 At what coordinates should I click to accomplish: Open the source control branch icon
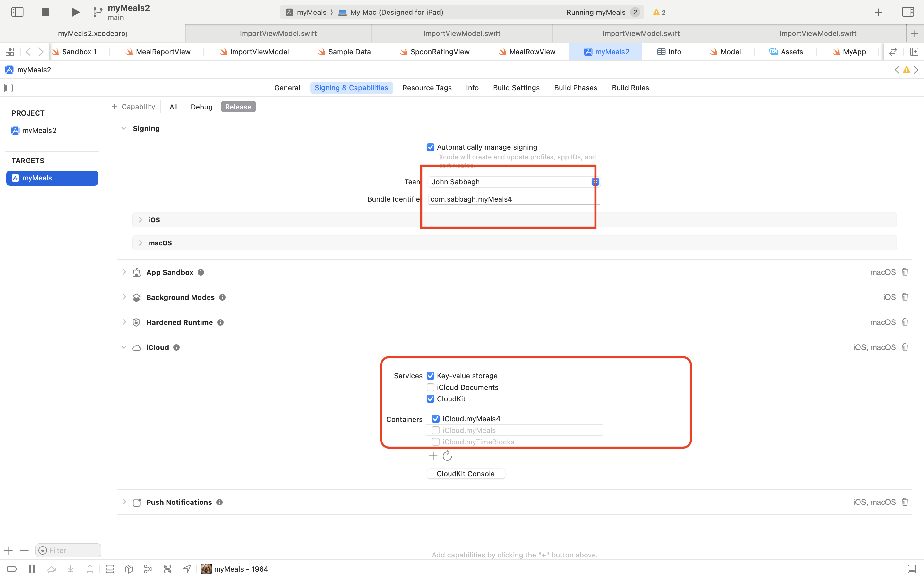coord(97,12)
